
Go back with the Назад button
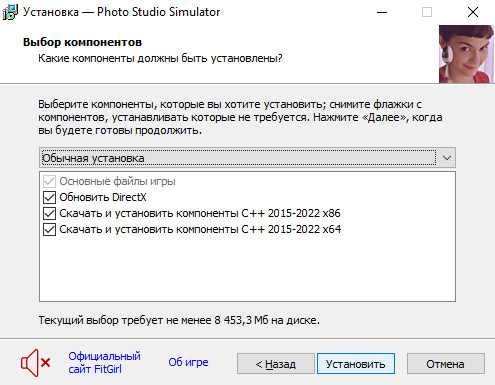coord(276,364)
